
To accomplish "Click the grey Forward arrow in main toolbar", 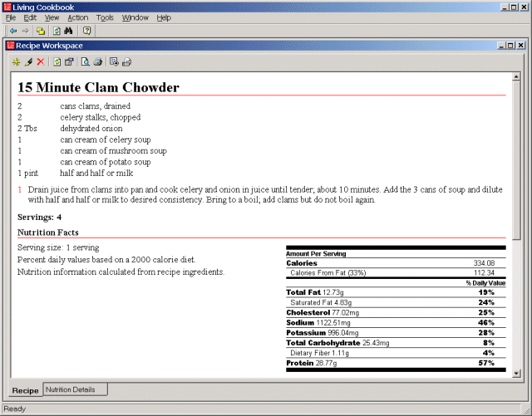I will coord(26,32).
